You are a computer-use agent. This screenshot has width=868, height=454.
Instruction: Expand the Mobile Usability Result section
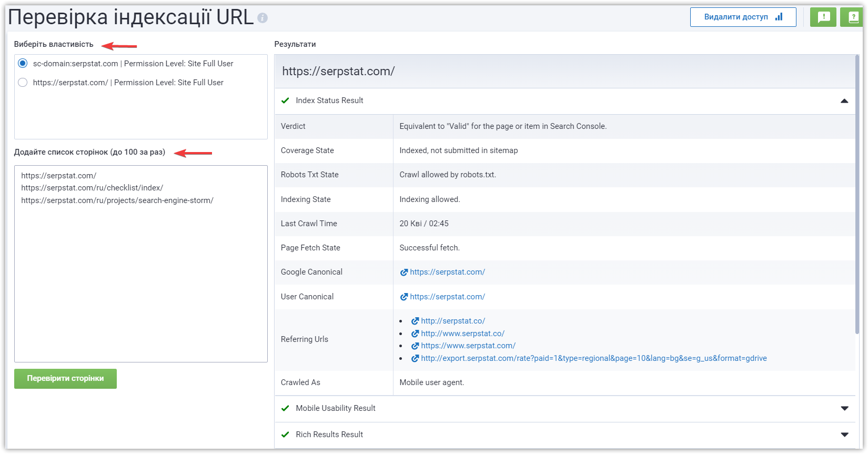tap(844, 409)
